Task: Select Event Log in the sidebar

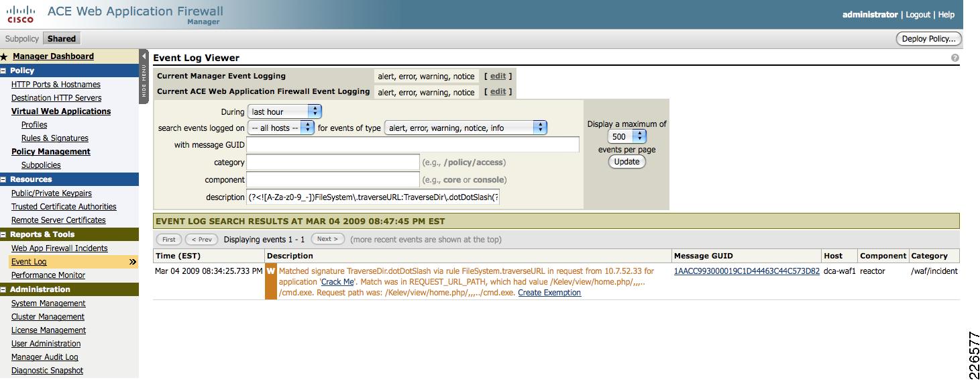Action: pyautogui.click(x=29, y=262)
